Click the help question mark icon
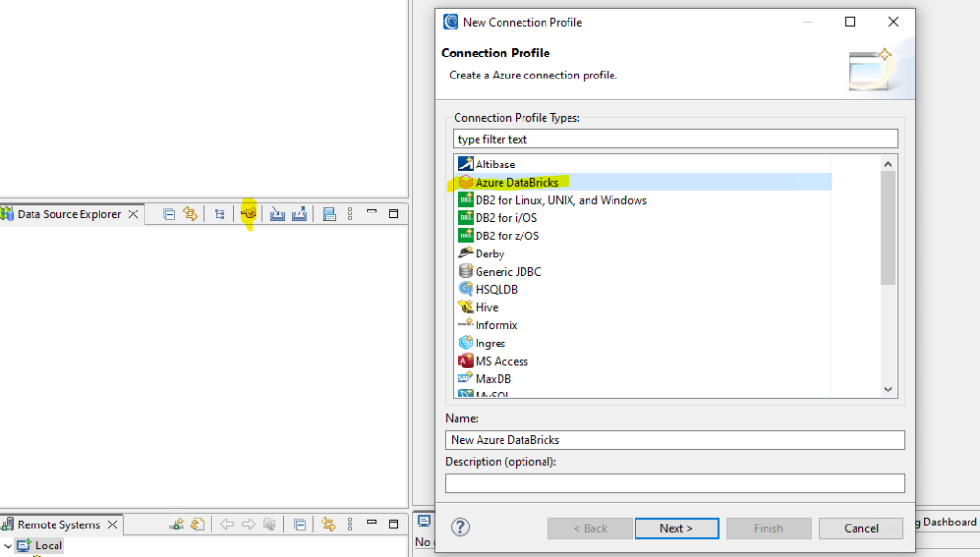The height and width of the screenshot is (557, 980). (459, 527)
